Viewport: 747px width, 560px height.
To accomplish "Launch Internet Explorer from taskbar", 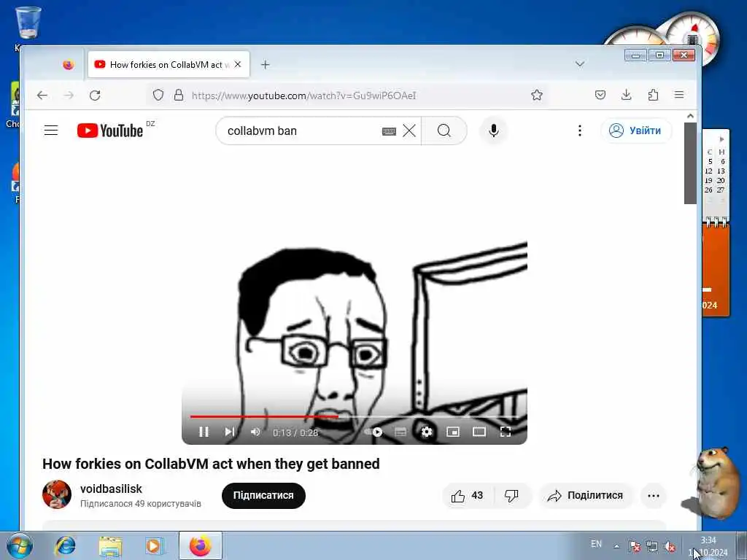I will pyautogui.click(x=66, y=545).
